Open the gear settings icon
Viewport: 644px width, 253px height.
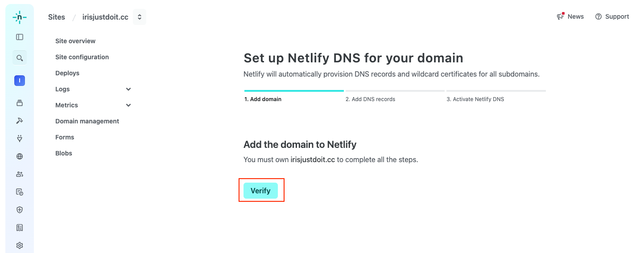coord(19,245)
